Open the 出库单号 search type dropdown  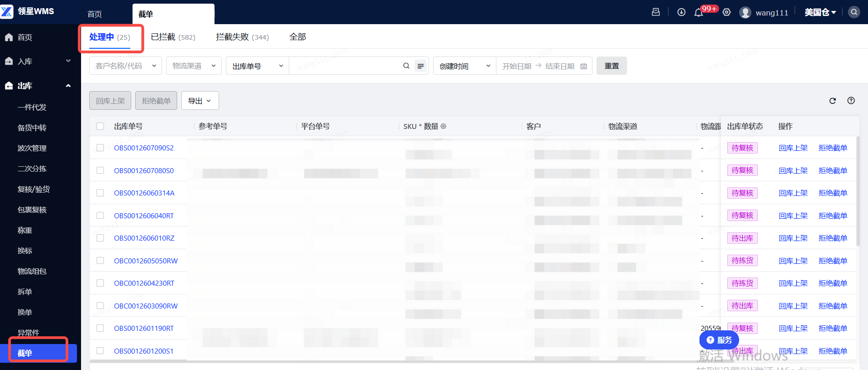[258, 66]
